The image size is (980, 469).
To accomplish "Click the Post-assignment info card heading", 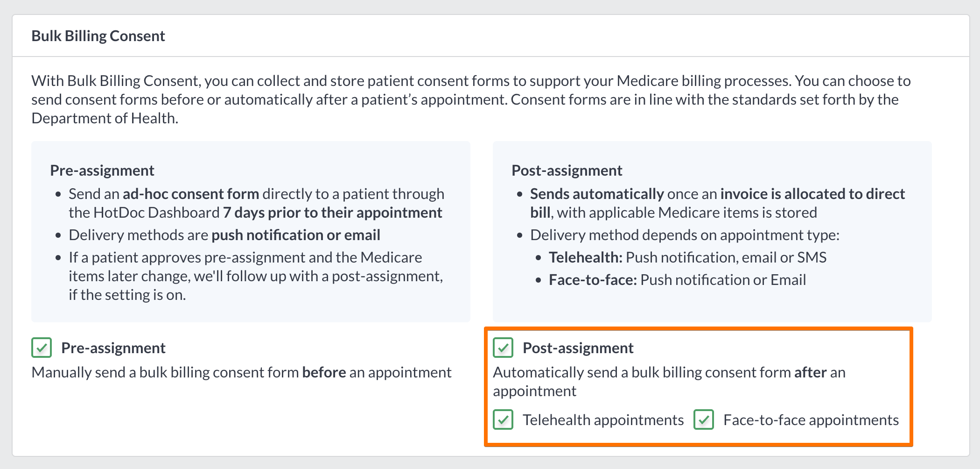I will (x=567, y=171).
